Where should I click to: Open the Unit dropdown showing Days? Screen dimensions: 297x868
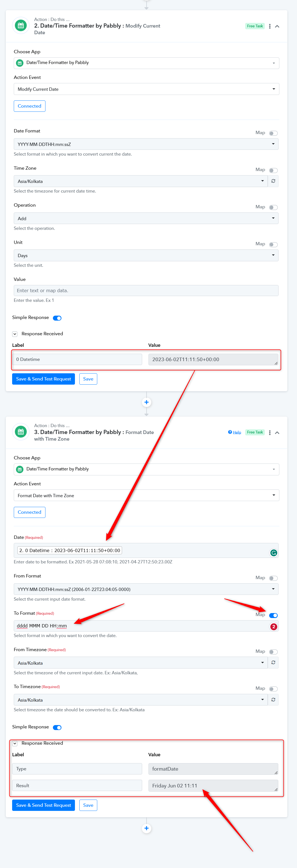pos(146,255)
